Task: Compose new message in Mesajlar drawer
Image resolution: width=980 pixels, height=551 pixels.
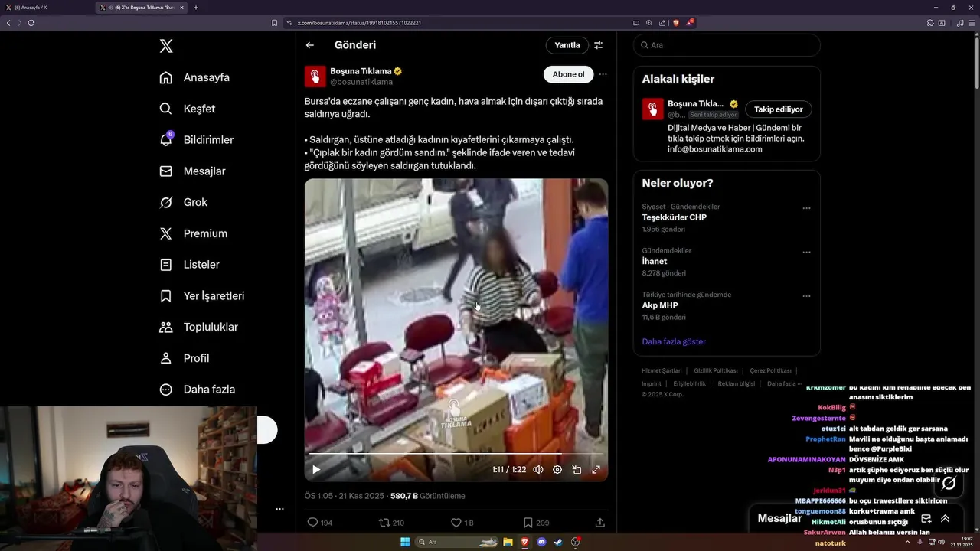Action: (x=926, y=519)
